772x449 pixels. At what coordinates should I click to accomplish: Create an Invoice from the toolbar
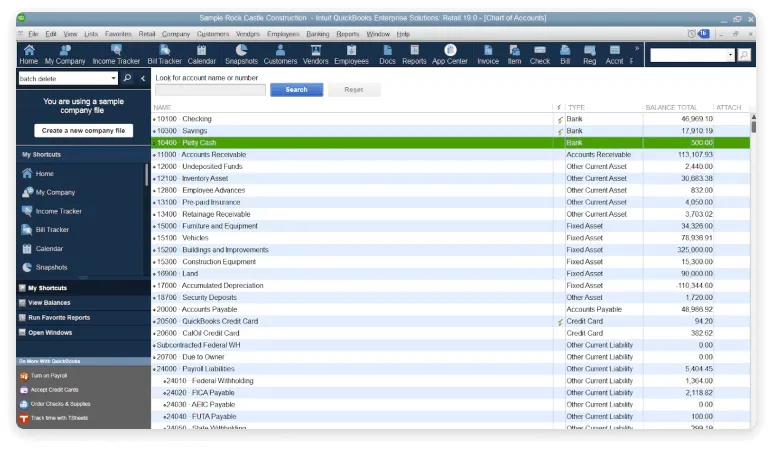488,55
